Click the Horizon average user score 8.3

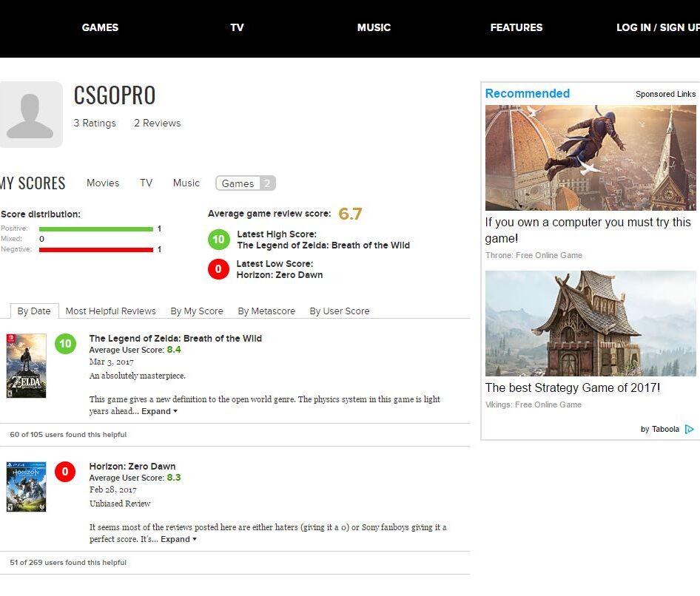pos(174,478)
